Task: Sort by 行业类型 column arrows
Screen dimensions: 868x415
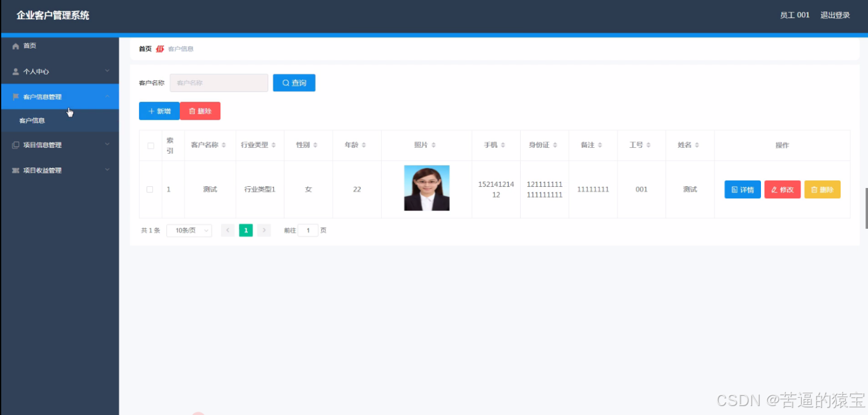Action: [273, 145]
